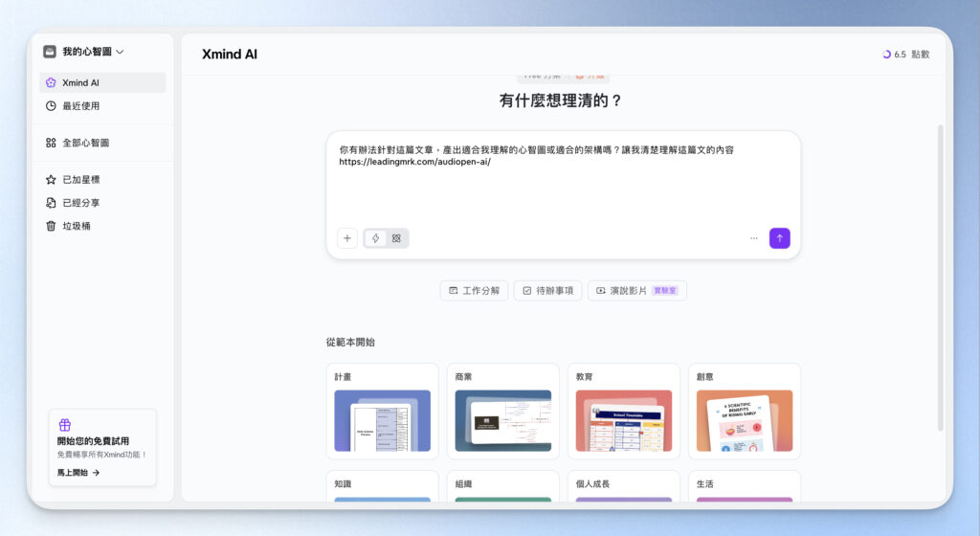The height and width of the screenshot is (536, 980).
Task: Click the gift icon in trial card
Action: click(64, 425)
